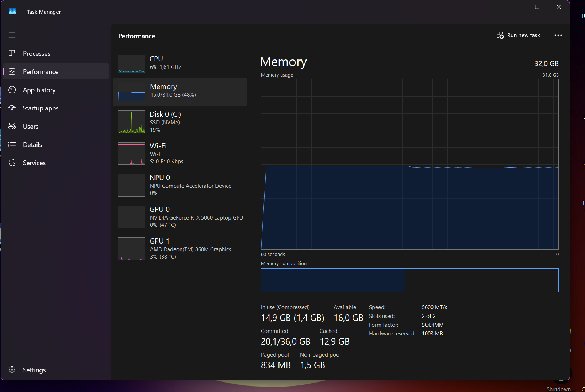The height and width of the screenshot is (392, 585).
Task: Click the Processes sidebar icon
Action: (x=12, y=53)
